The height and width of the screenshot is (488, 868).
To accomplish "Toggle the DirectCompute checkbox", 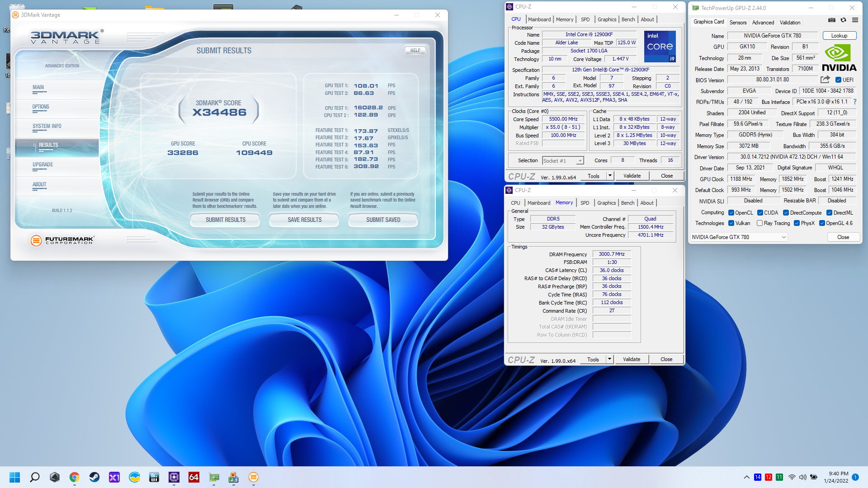I will (786, 213).
